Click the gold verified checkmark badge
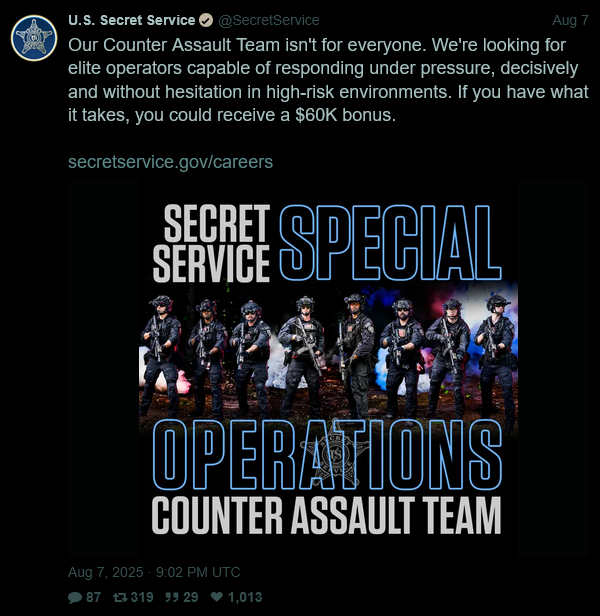Screen dimensions: 600x616 (206, 20)
